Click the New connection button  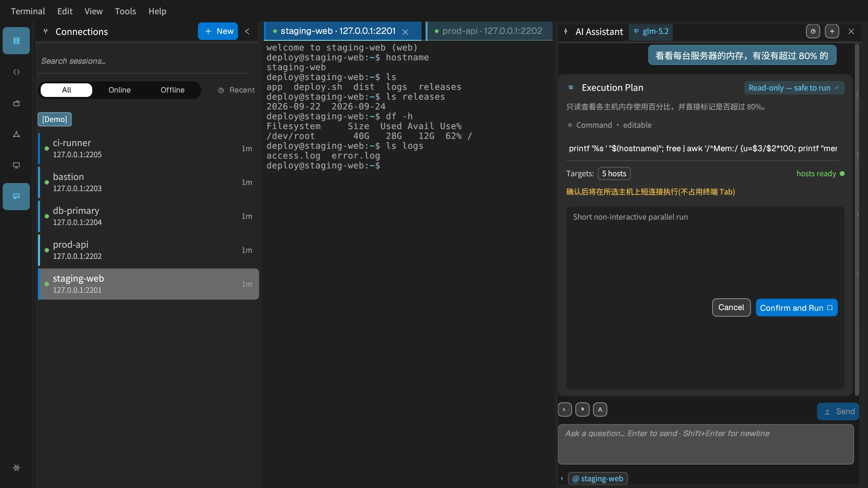218,31
